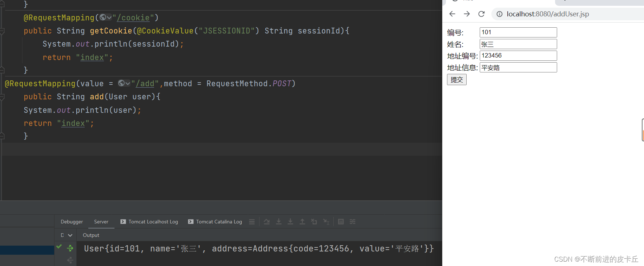Click the 地址信息: label on the form

coord(462,68)
